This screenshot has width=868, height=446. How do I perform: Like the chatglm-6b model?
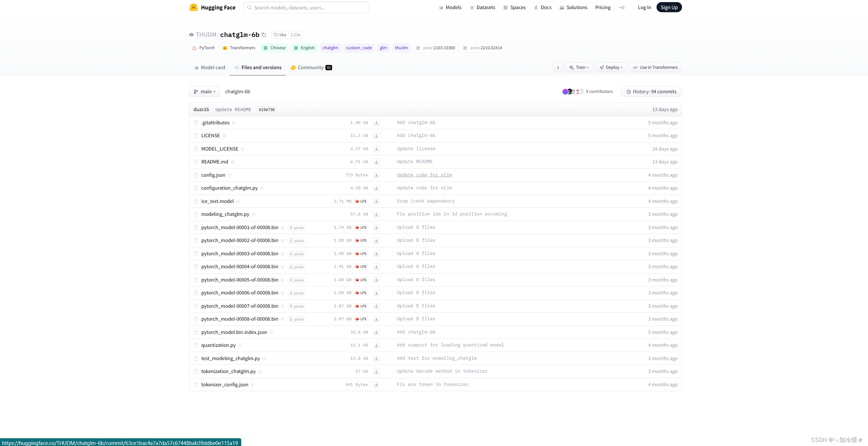tap(280, 35)
